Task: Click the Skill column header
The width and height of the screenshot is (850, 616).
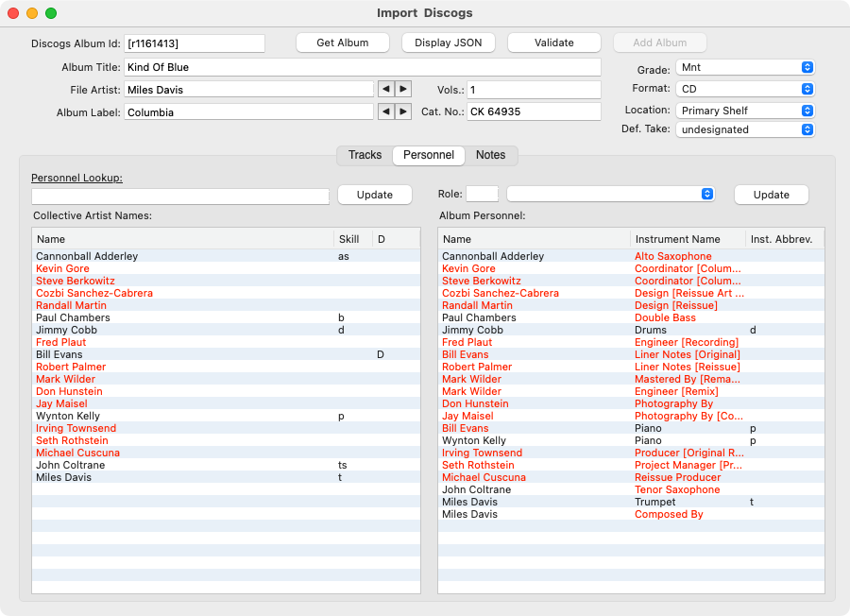Action: tap(353, 239)
